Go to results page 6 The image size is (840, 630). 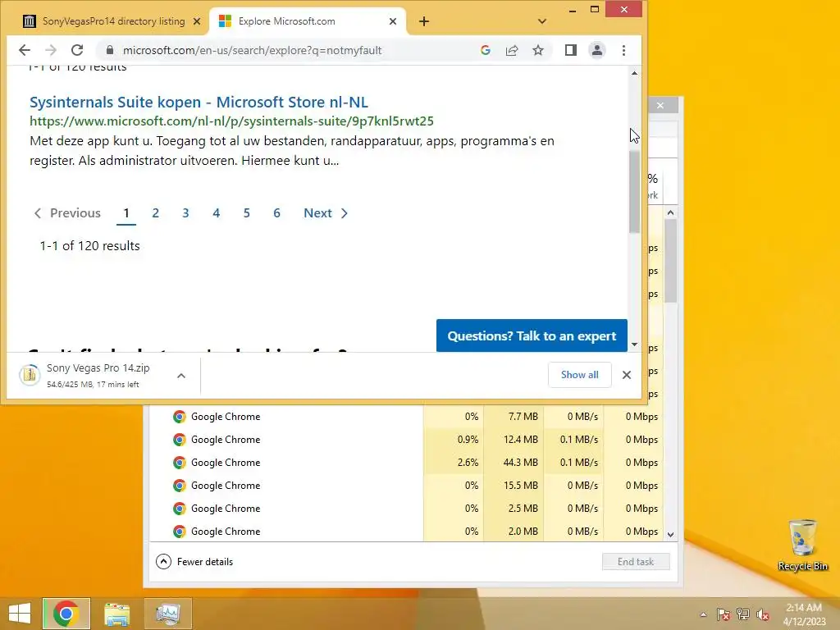(x=276, y=213)
